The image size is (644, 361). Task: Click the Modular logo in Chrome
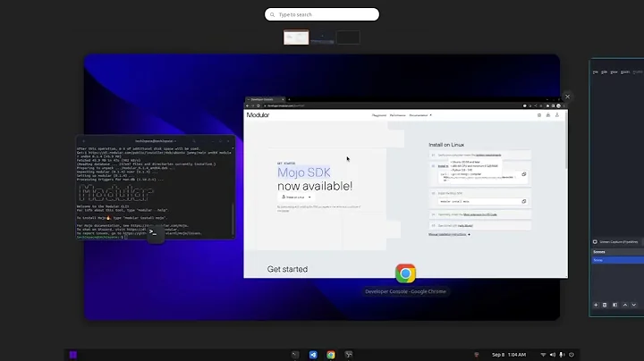(258, 115)
